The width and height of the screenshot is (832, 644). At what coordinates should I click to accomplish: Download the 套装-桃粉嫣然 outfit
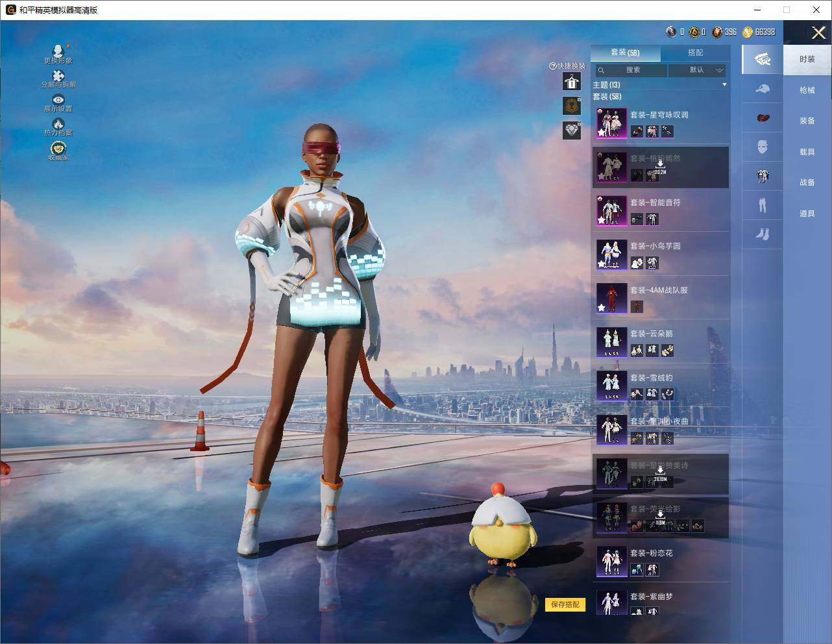[660, 166]
